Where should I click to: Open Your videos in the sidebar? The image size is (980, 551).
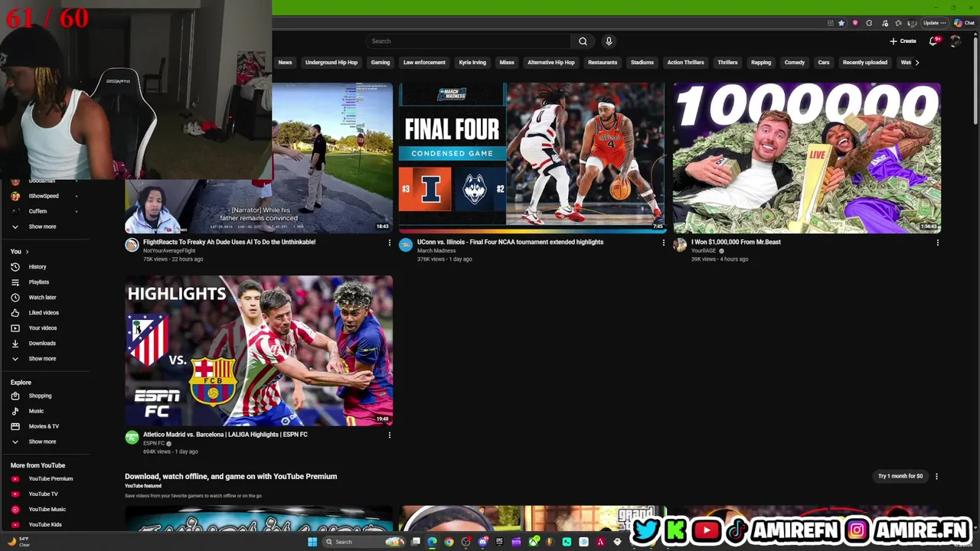pos(42,328)
